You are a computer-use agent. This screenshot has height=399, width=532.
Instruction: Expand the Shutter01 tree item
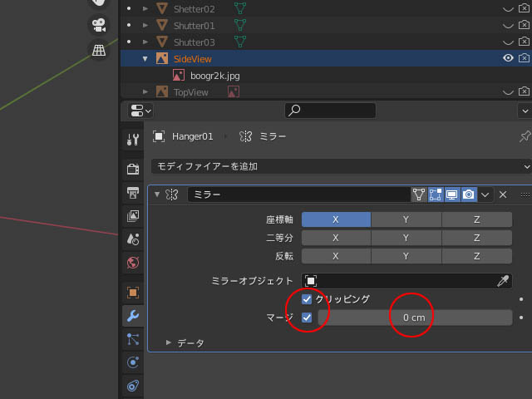point(145,26)
